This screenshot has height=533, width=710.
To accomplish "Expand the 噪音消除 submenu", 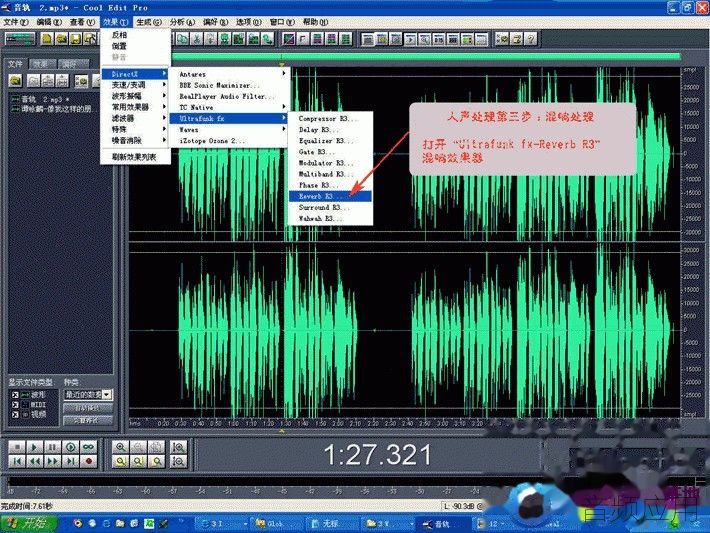I will (135, 140).
